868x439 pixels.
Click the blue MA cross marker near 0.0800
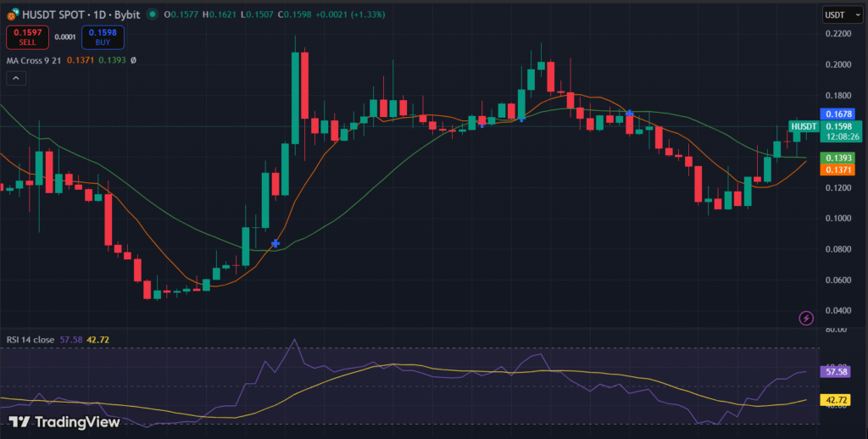pyautogui.click(x=275, y=243)
